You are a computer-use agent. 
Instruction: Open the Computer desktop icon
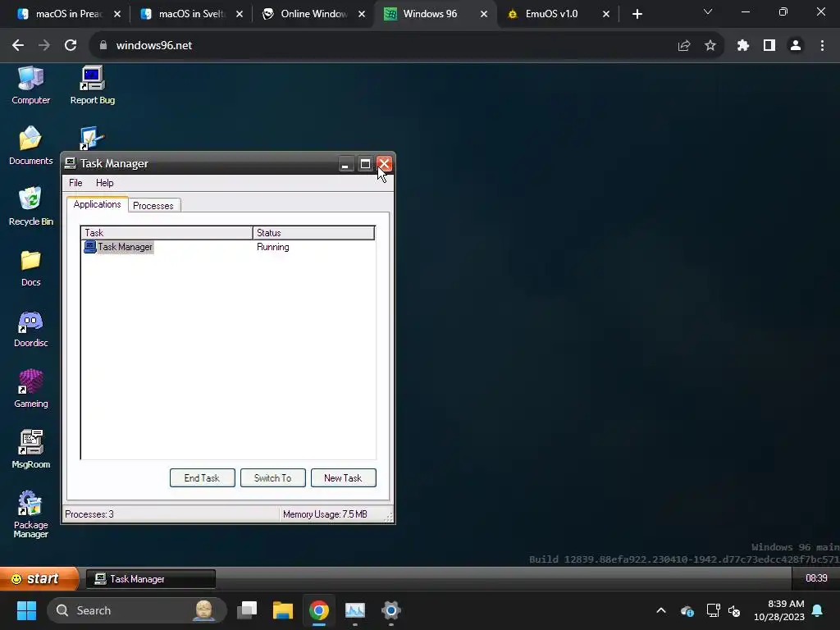click(x=30, y=85)
